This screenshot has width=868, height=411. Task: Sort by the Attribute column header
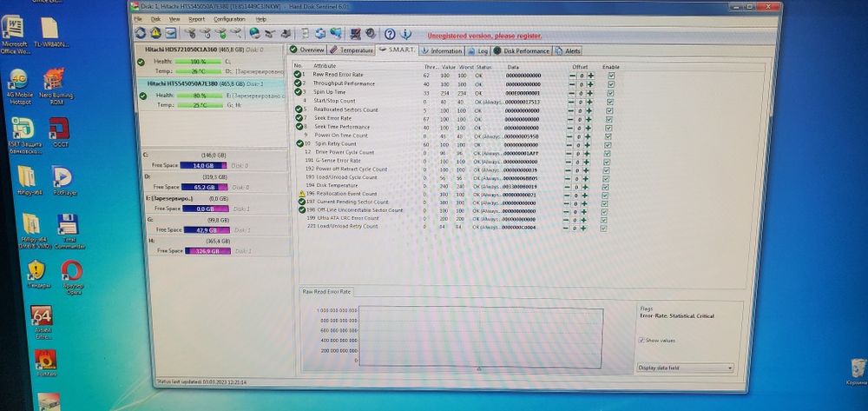(325, 66)
